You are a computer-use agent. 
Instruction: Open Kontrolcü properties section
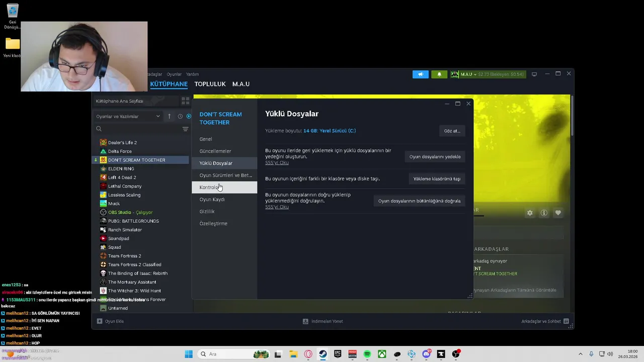224,187
